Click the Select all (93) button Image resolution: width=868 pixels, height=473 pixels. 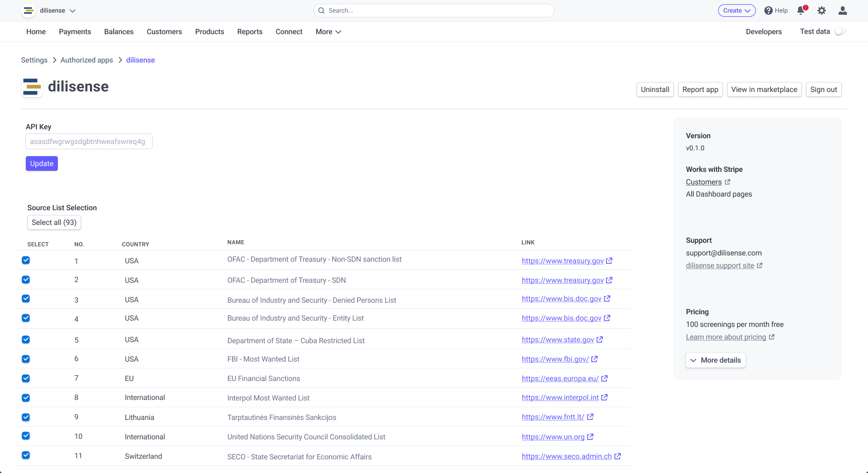[54, 222]
